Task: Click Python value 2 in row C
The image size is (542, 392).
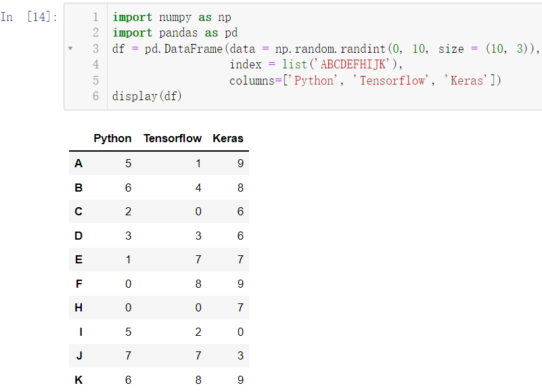Action: 129,211
